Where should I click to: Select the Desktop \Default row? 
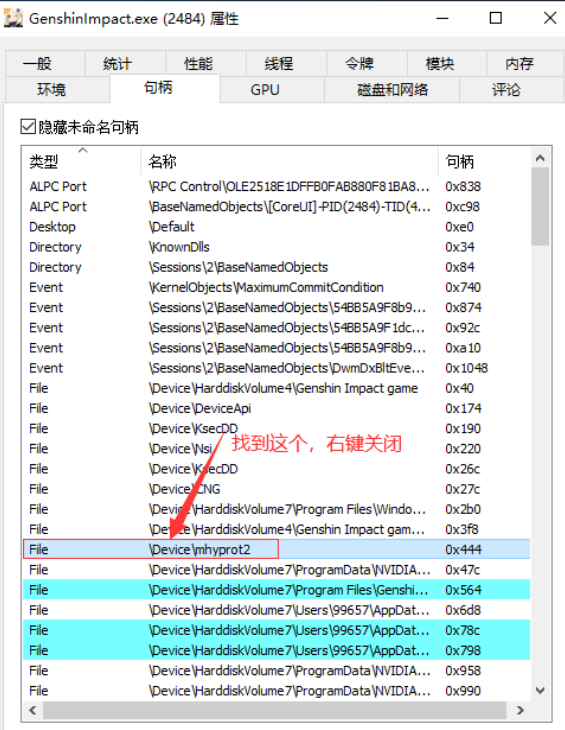[x=276, y=227]
